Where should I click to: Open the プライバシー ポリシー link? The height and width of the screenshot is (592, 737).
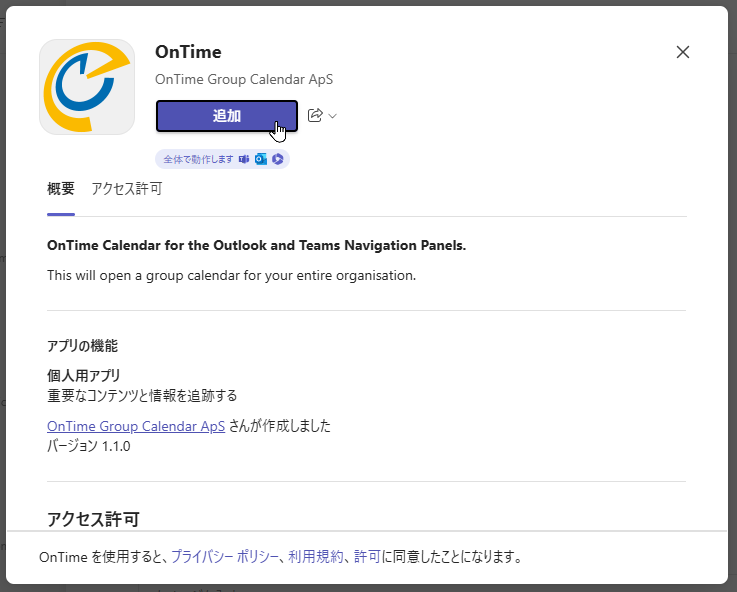tap(225, 557)
